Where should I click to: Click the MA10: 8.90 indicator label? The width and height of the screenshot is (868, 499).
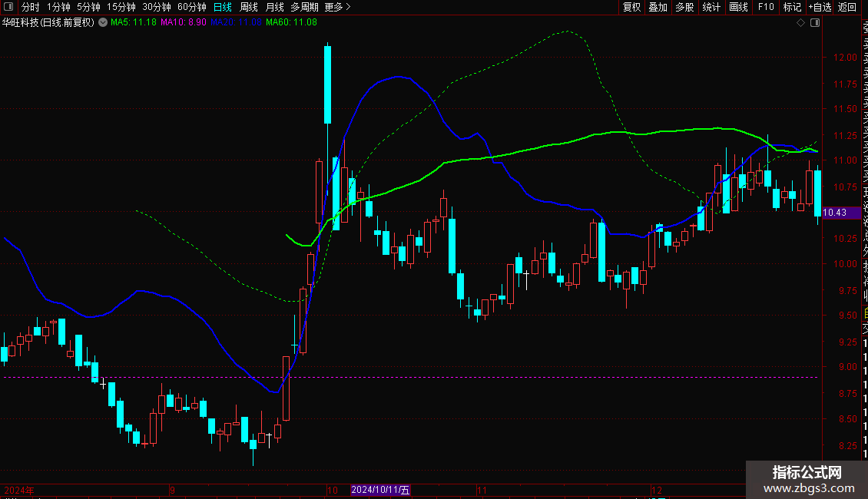(184, 22)
